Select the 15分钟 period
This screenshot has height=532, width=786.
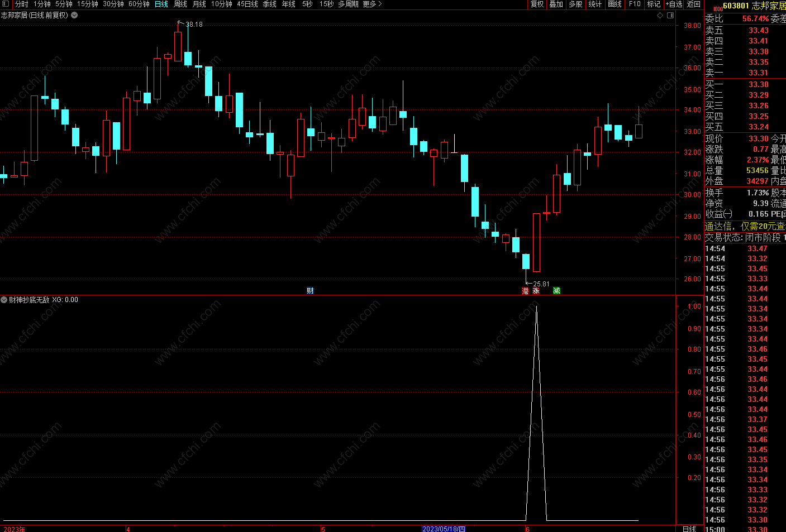pyautogui.click(x=88, y=4)
